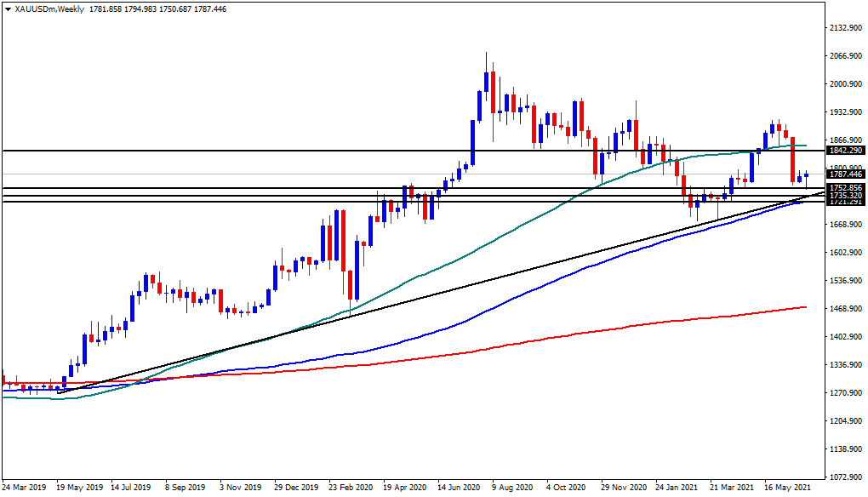Click the 1468.900 price scale value

[846, 309]
